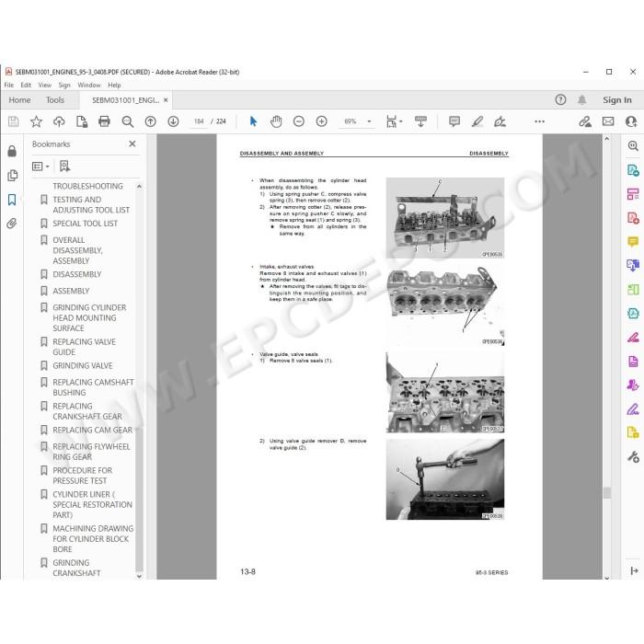This screenshot has height=644, width=644.
Task: Add the document to starred files
Action: pyautogui.click(x=36, y=121)
